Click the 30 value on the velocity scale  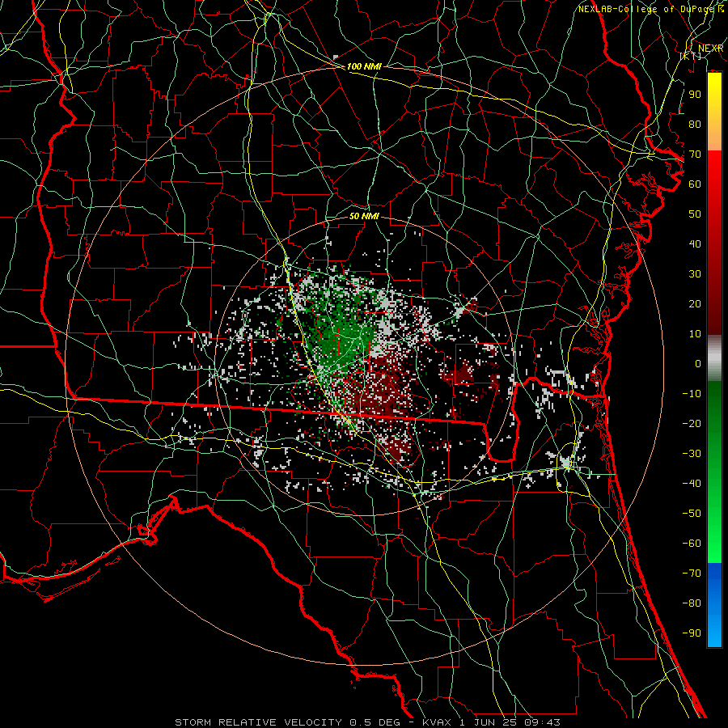[695, 274]
